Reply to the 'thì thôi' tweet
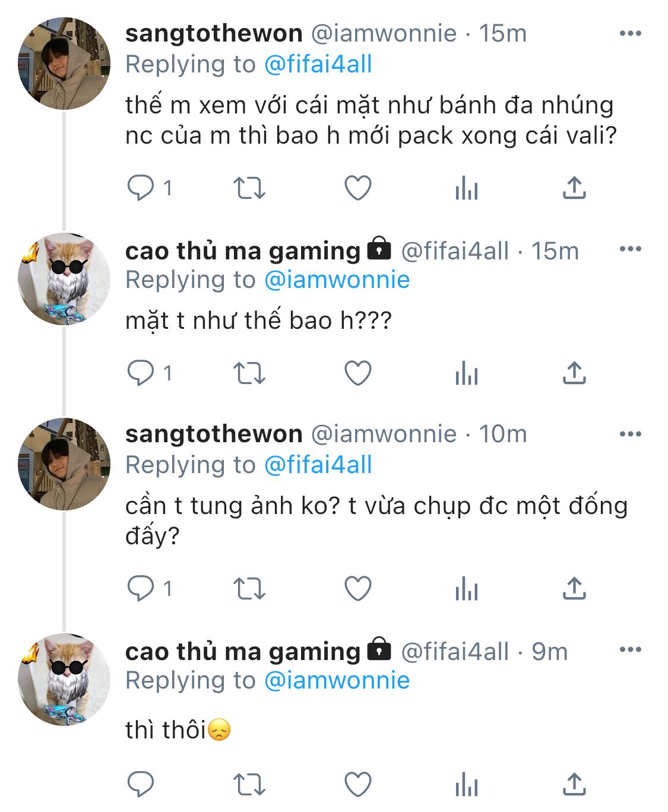Image resolution: width=668 pixels, height=812 pixels. pos(141,785)
